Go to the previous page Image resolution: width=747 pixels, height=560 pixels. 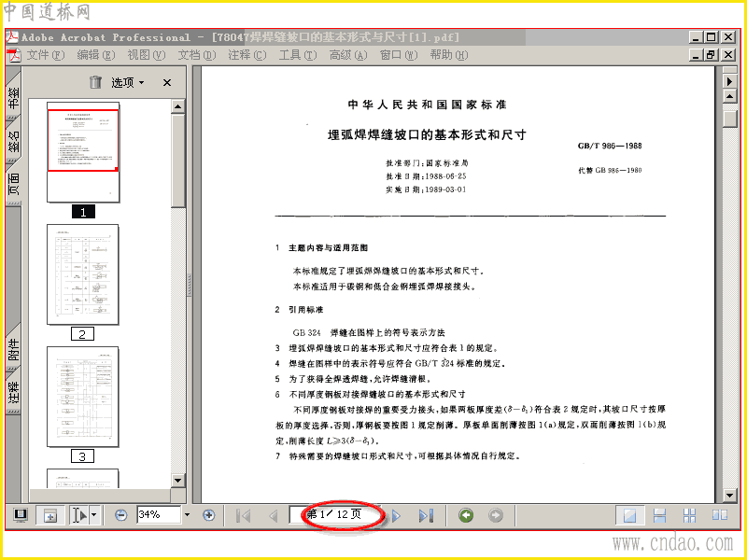point(274,516)
